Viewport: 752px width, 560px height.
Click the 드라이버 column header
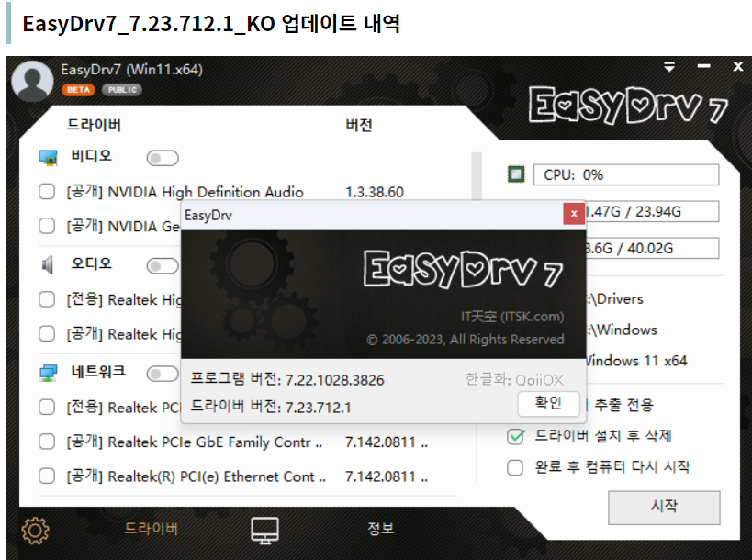click(94, 125)
